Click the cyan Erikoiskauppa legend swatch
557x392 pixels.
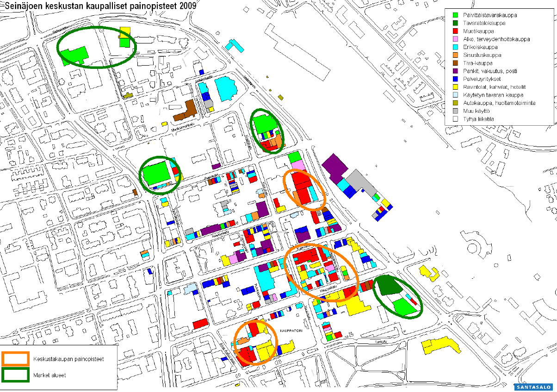tap(455, 47)
